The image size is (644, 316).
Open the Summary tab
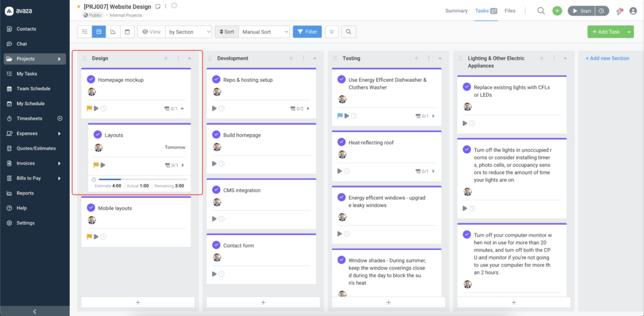point(456,11)
